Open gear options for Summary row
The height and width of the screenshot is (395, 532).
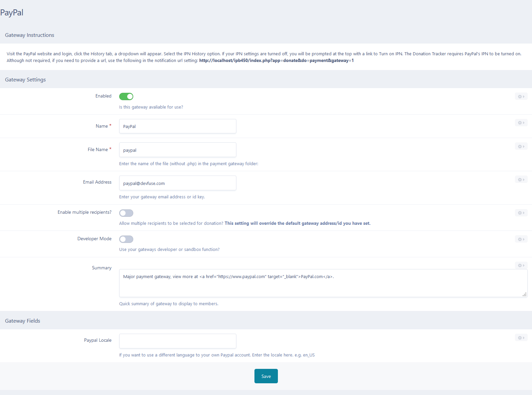tap(521, 265)
